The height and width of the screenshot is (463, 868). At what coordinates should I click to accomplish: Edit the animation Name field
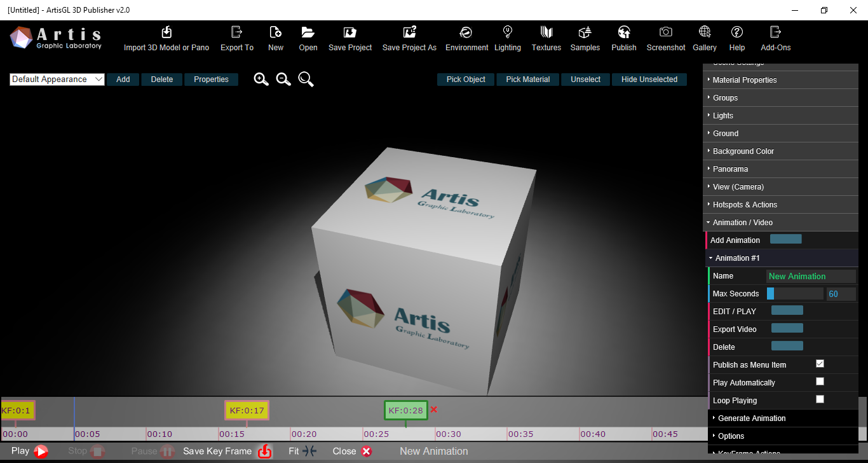[811, 276]
